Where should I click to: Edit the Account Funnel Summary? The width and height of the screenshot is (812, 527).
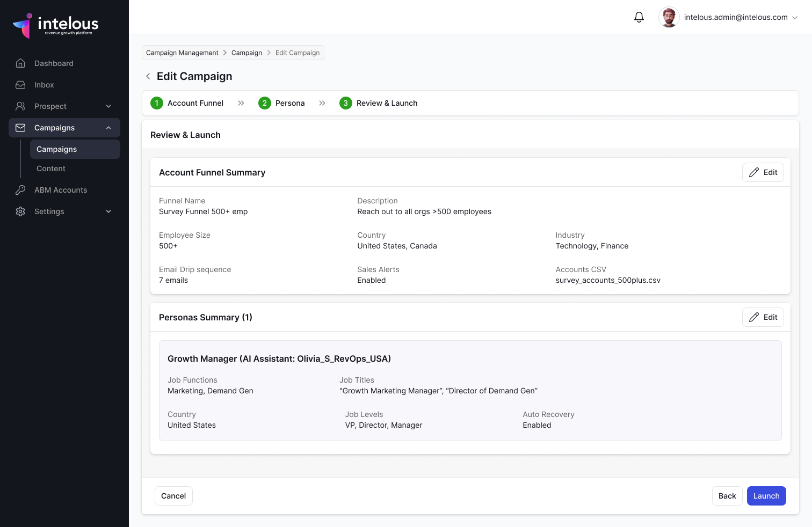click(763, 172)
